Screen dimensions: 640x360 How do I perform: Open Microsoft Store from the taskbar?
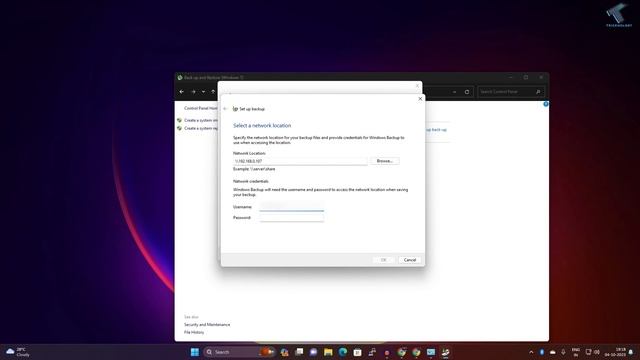(x=358, y=352)
